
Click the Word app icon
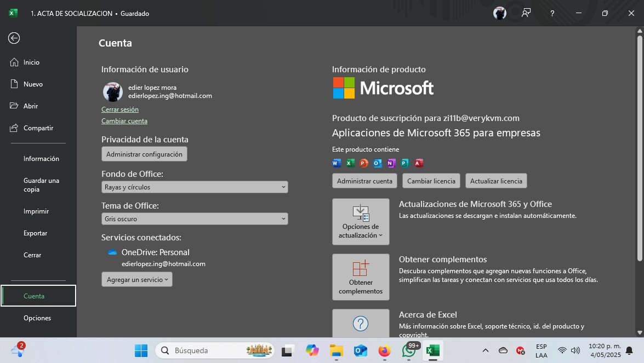click(337, 163)
